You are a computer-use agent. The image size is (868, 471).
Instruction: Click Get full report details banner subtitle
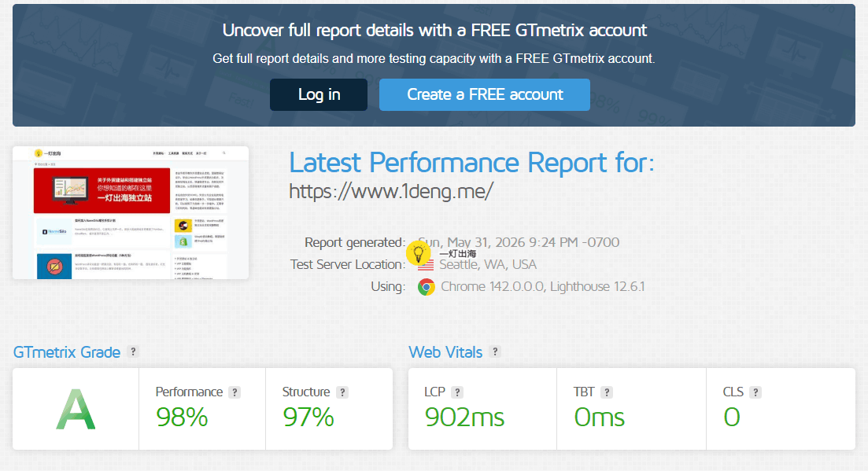434,59
